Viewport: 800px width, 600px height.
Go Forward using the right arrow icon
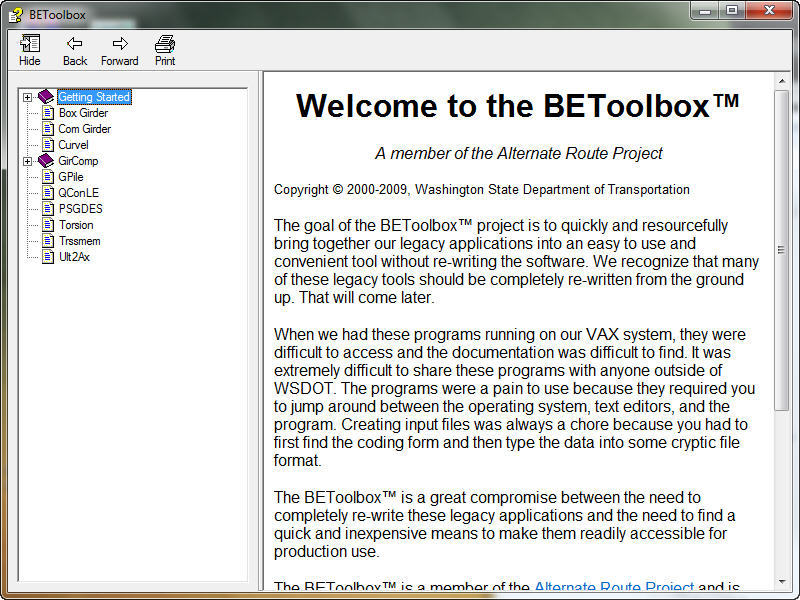(120, 43)
